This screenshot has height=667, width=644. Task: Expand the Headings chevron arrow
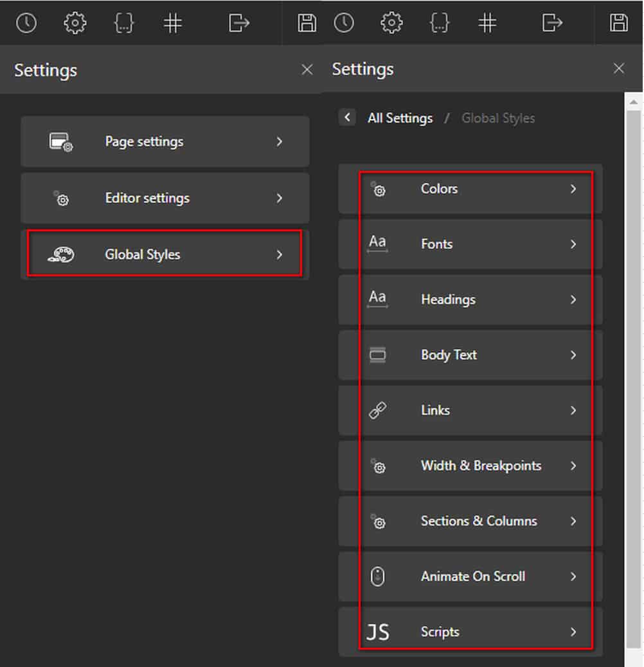[573, 299]
